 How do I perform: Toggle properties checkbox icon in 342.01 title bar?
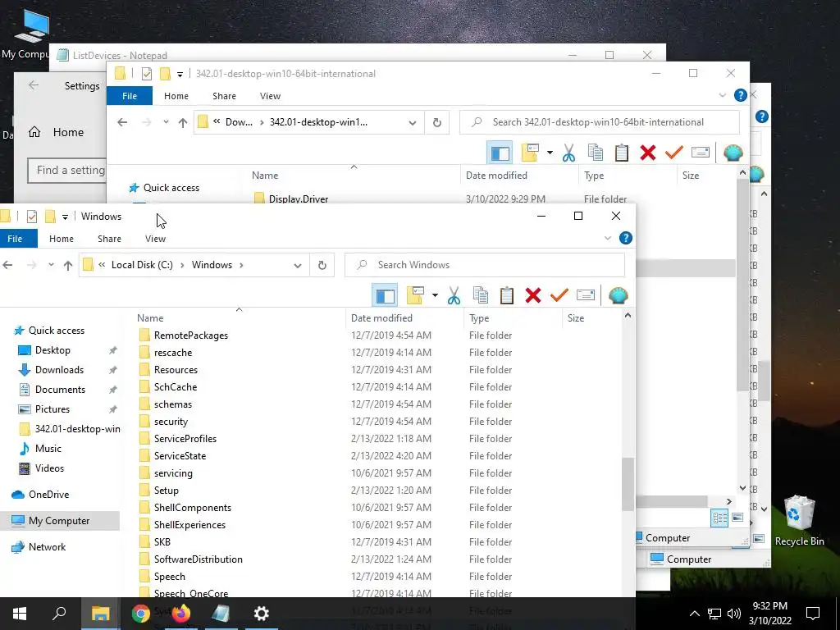pyautogui.click(x=147, y=74)
